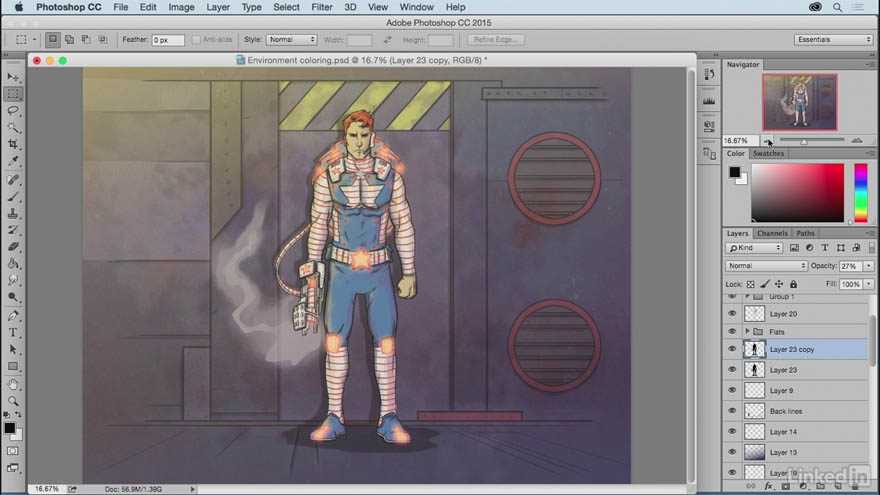Hide the Back lines layer
Image resolution: width=880 pixels, height=495 pixels.
point(732,411)
